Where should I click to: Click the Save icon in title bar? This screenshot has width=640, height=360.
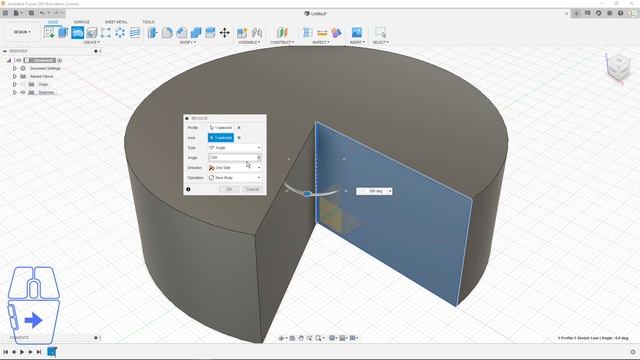point(31,13)
